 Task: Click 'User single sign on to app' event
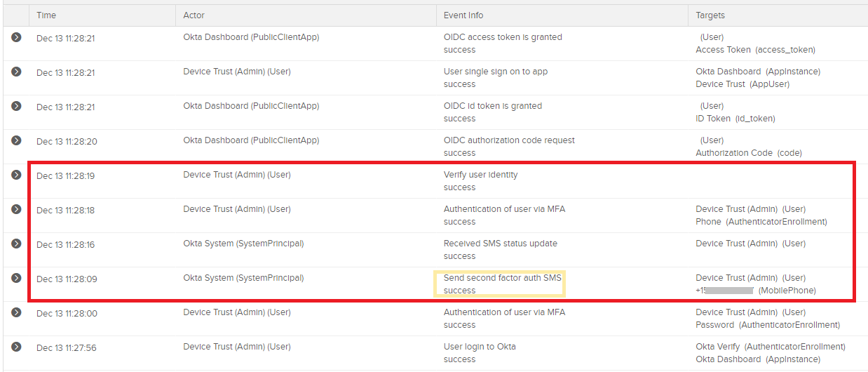tap(496, 72)
